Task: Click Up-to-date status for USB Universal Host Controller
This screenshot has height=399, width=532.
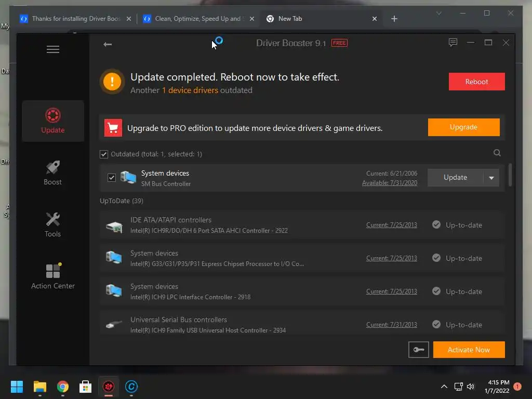Action: tap(457, 325)
